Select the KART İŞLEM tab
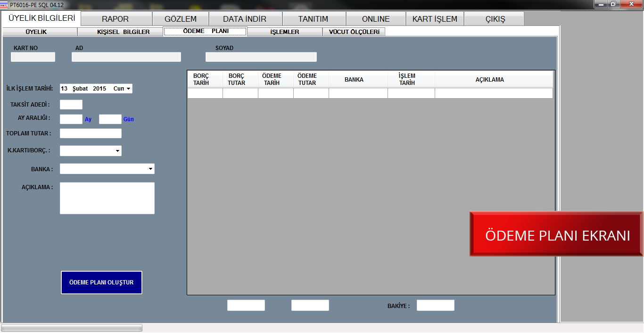Screen dimensions: 644x333 (x=435, y=19)
